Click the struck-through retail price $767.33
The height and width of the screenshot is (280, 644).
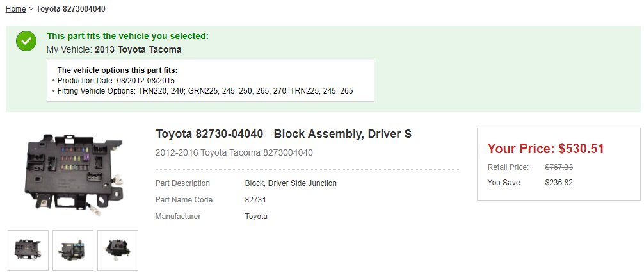pos(559,167)
